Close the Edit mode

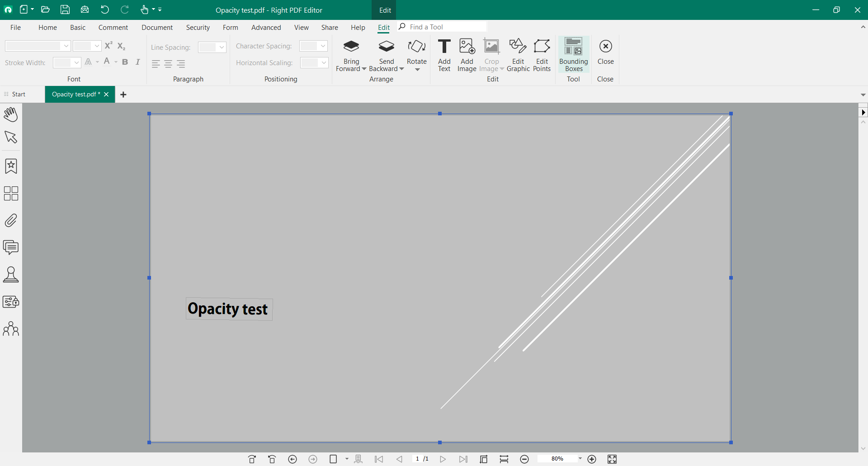[605, 53]
